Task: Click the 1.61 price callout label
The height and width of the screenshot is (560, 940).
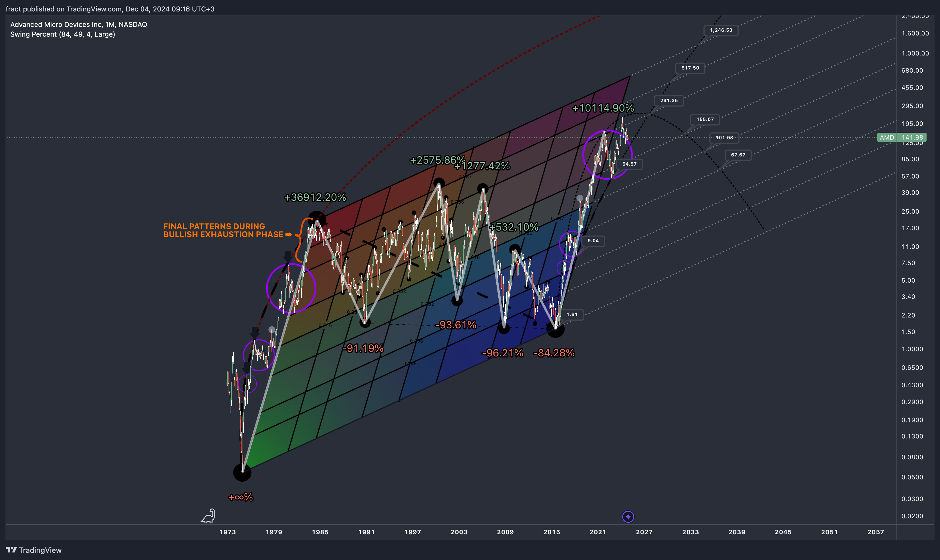Action: pyautogui.click(x=572, y=314)
